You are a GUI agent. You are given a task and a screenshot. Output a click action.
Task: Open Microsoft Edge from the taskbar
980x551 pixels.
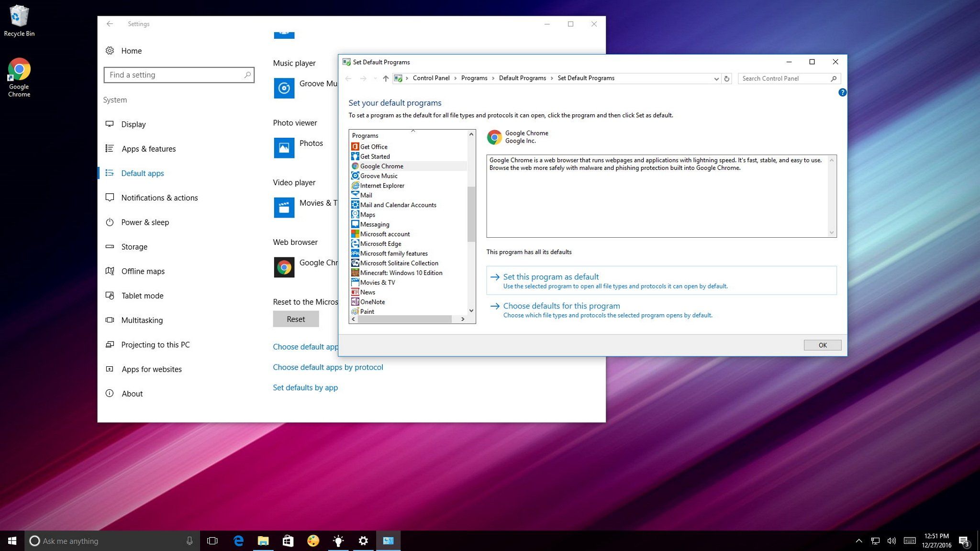[x=238, y=541]
